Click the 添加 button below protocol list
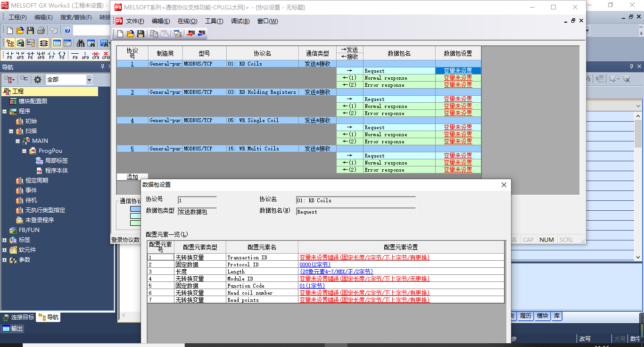Image resolution: width=644 pixels, height=347 pixels. click(x=132, y=177)
